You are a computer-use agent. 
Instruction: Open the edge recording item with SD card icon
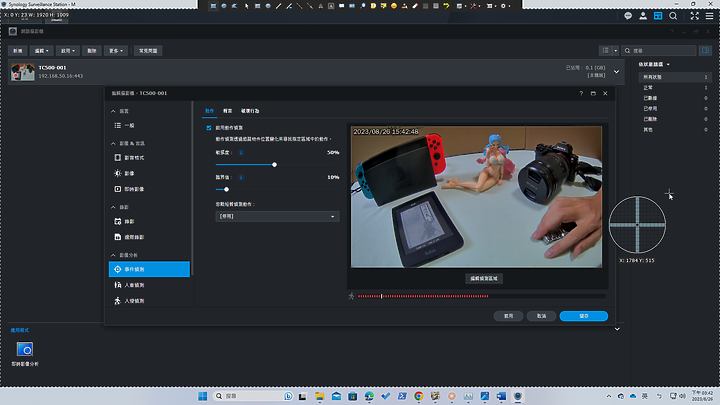pyautogui.click(x=149, y=237)
